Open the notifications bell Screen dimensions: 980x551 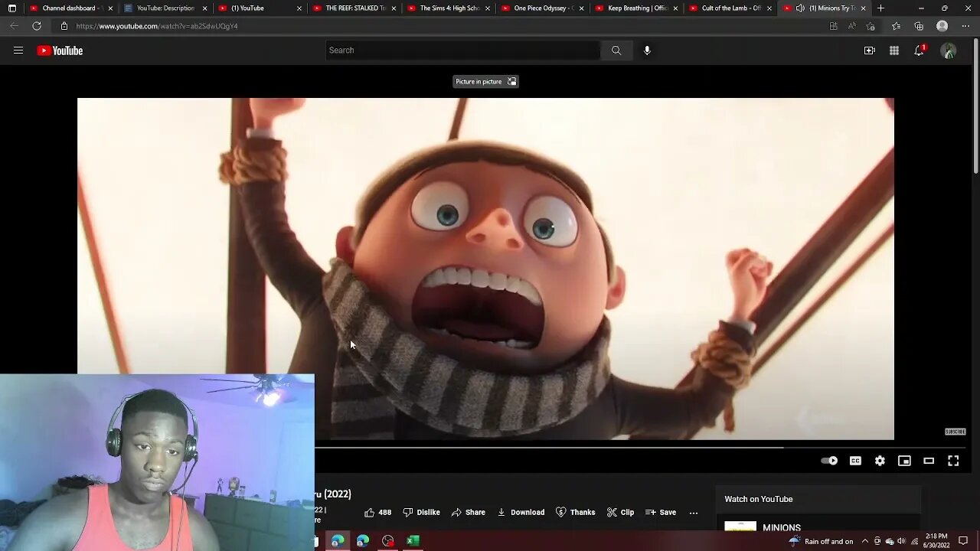[919, 51]
